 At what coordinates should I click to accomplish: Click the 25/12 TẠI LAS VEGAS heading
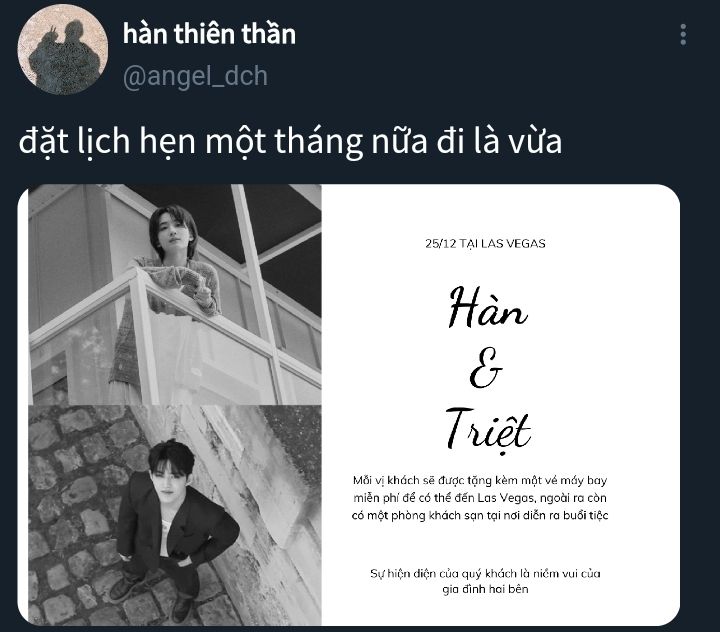[x=485, y=243]
